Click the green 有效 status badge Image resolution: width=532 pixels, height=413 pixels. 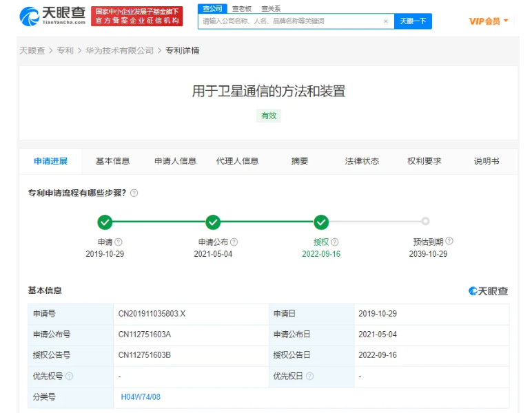tap(269, 116)
